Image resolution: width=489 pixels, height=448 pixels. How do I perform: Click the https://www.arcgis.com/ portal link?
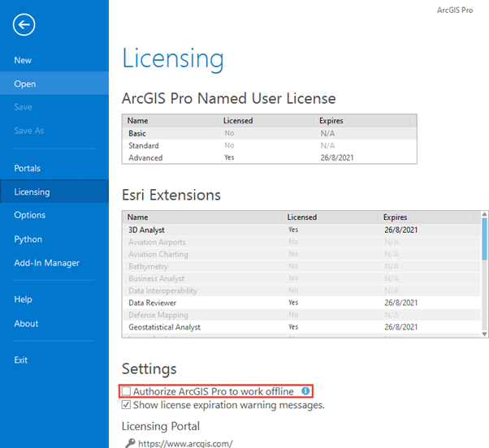tap(185, 443)
